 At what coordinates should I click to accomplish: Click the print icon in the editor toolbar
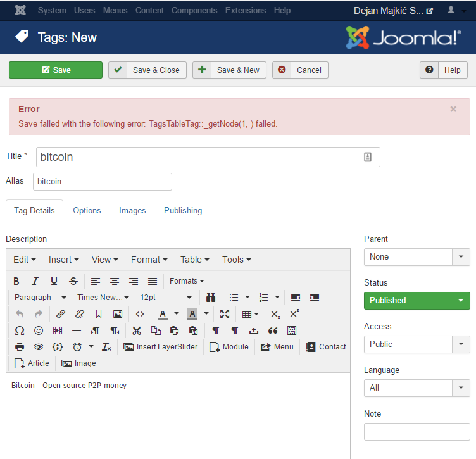(20, 347)
